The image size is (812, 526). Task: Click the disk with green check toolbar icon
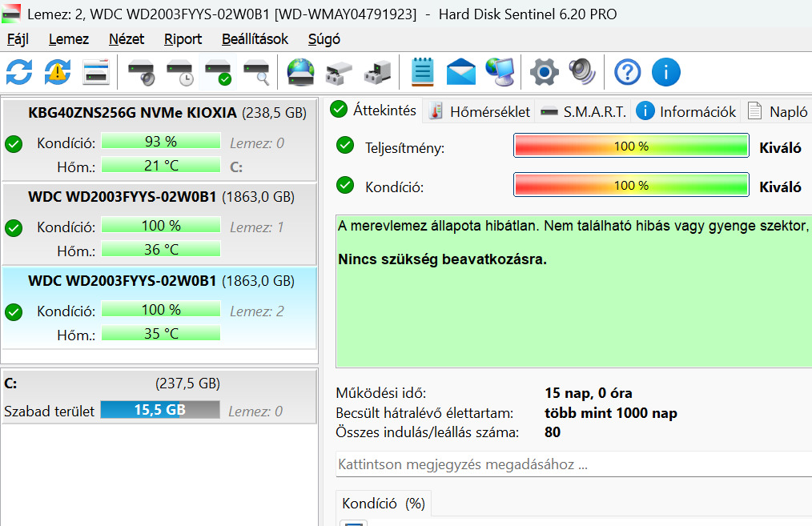[x=218, y=72]
